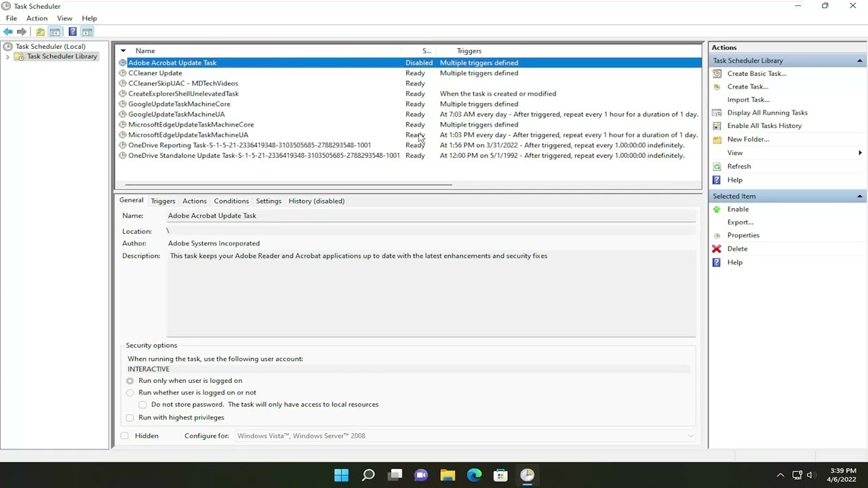The image size is (868, 488).
Task: Open the Configure for dropdown
Action: tap(690, 436)
